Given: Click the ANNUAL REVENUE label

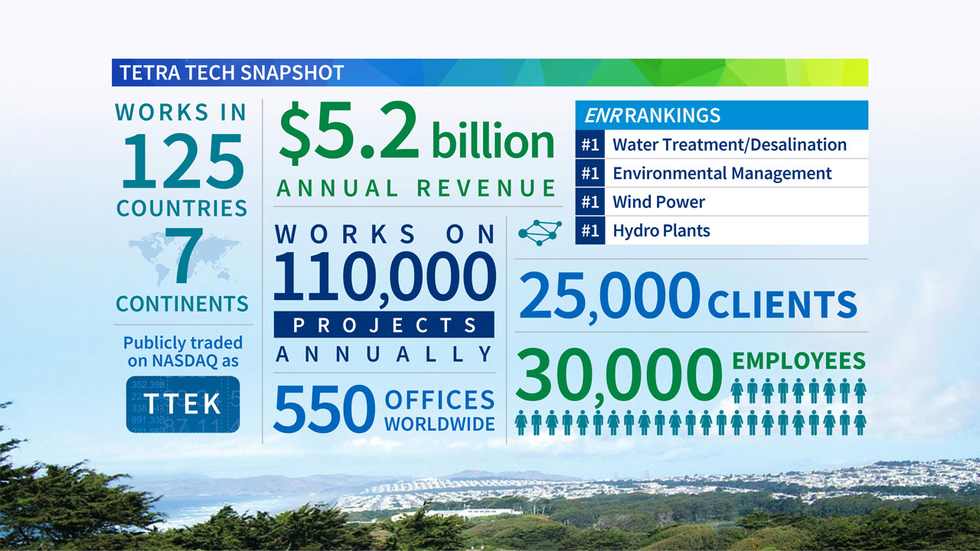Looking at the screenshot, I should tap(416, 188).
